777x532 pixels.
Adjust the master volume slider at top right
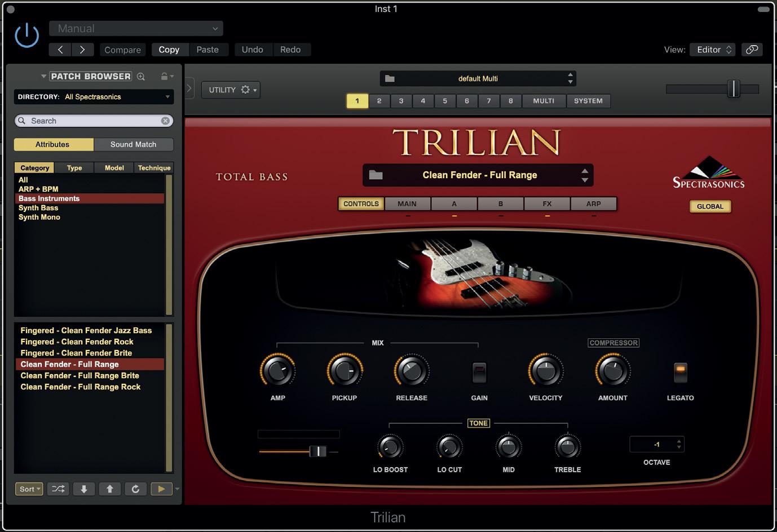pos(733,88)
